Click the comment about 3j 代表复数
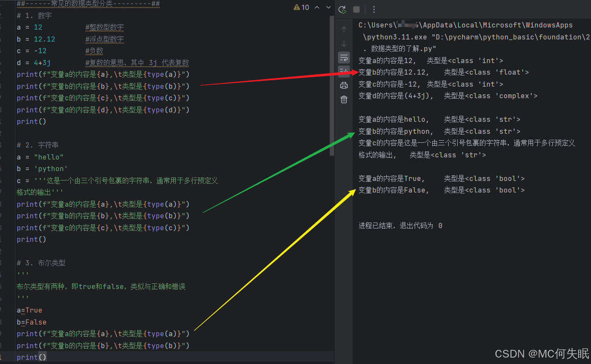 point(137,63)
